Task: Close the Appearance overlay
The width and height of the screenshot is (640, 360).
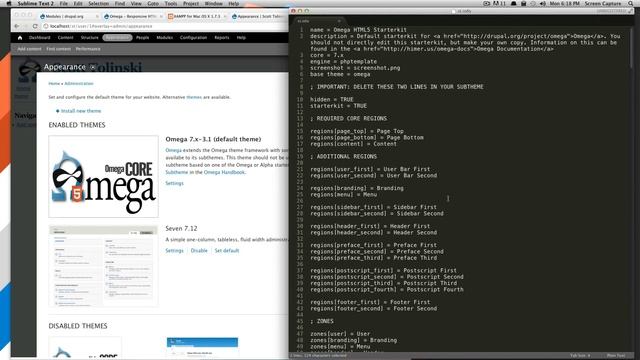Action: pos(93,67)
